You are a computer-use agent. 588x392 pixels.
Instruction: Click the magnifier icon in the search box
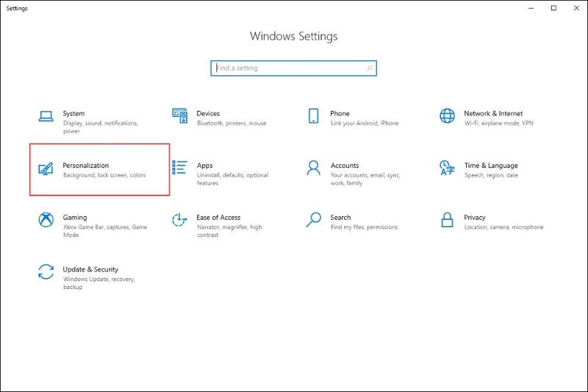[x=370, y=68]
